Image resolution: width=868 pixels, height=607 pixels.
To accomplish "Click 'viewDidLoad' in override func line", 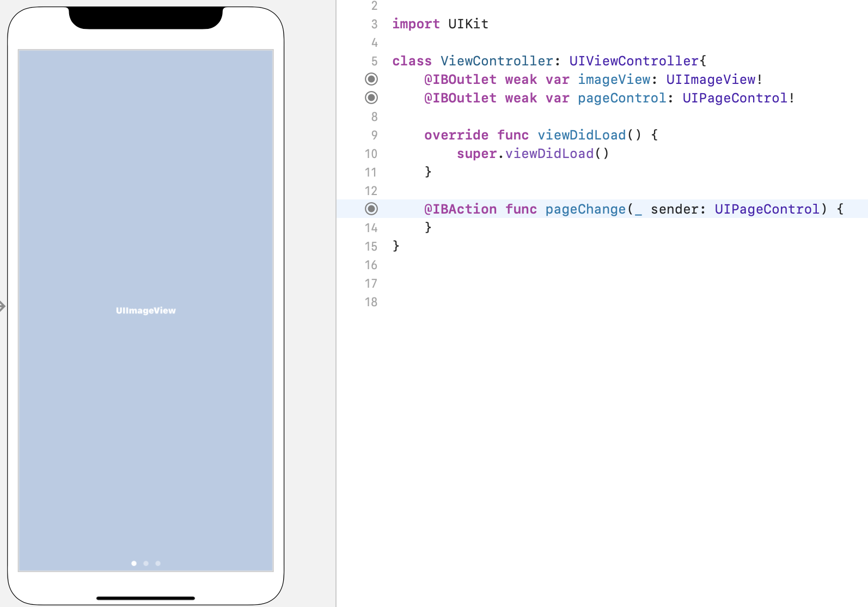I will coord(582,135).
